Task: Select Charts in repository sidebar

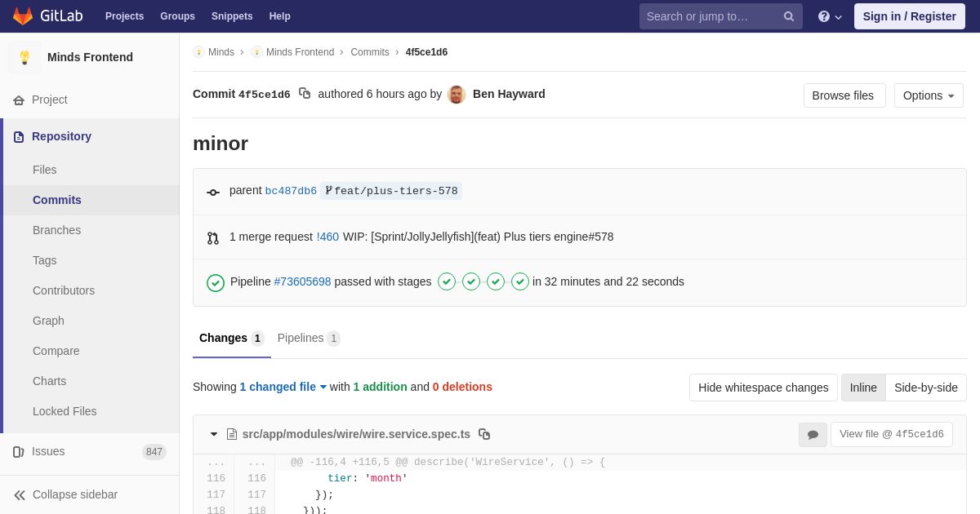Action: (x=91, y=381)
